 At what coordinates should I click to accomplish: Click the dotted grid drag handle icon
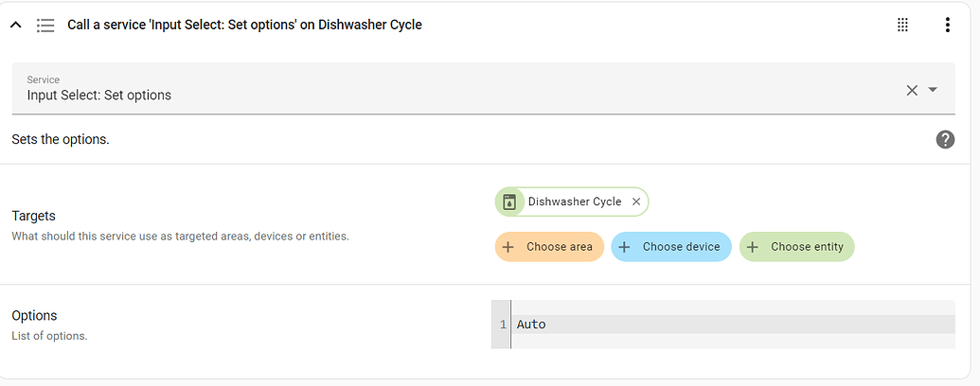[x=902, y=25]
